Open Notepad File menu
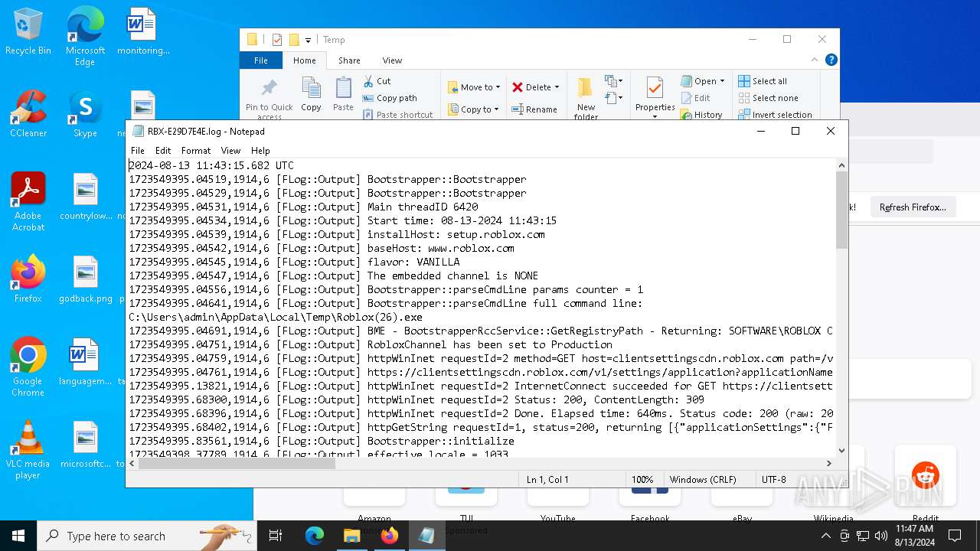The width and height of the screenshot is (980, 551). 138,151
